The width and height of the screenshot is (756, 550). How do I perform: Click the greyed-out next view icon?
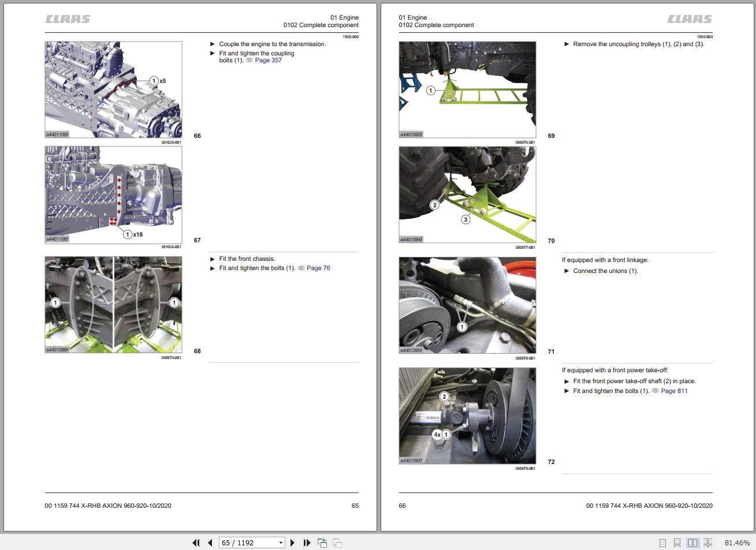point(337,542)
